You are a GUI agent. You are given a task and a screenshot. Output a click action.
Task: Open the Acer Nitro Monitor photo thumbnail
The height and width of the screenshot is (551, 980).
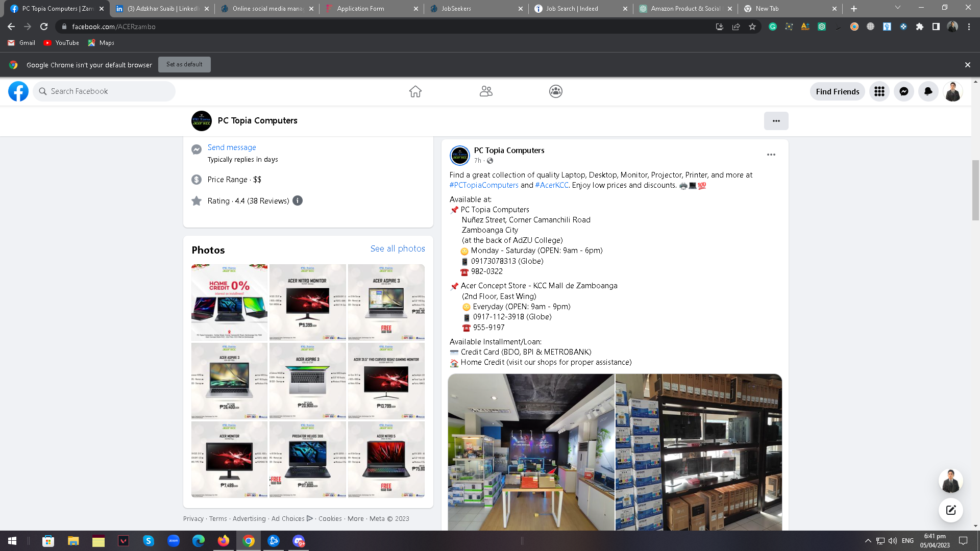[308, 302]
